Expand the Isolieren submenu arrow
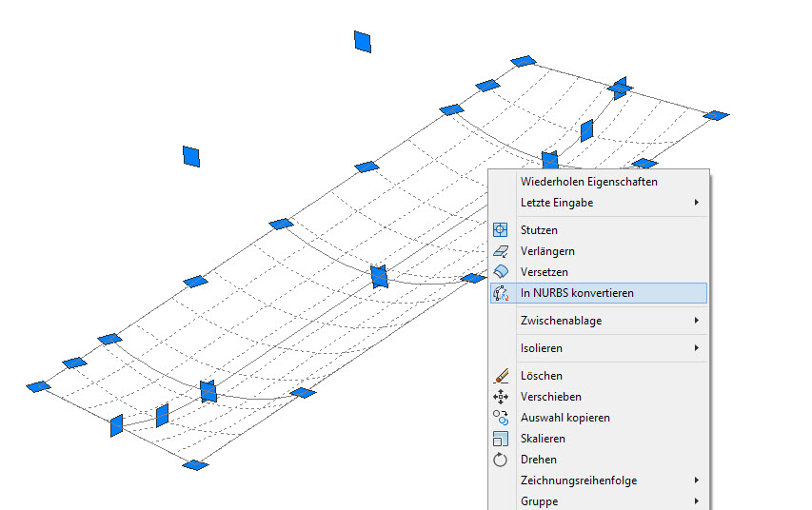 (x=697, y=348)
